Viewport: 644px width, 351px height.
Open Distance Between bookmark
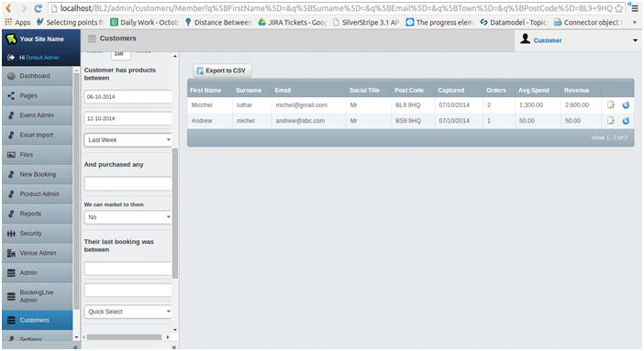[218, 22]
